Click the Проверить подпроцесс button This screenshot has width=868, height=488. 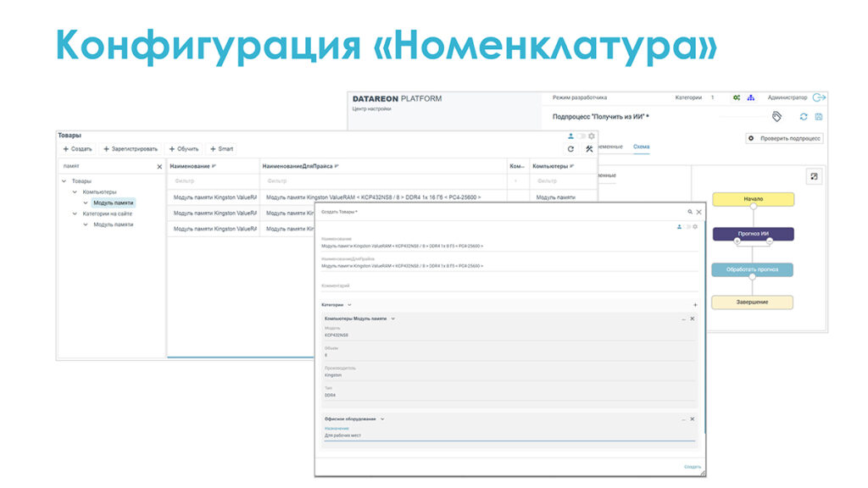784,138
